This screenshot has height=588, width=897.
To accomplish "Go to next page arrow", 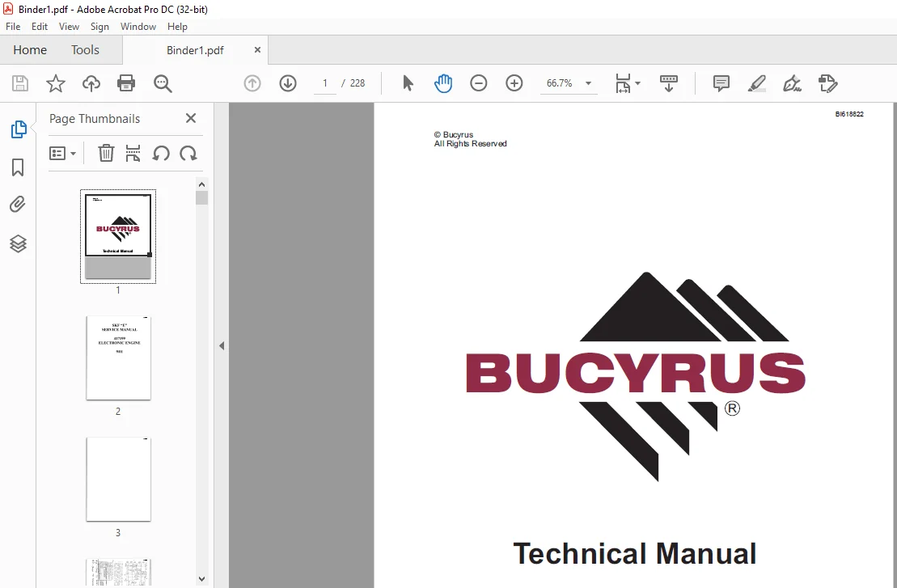I will 288,83.
